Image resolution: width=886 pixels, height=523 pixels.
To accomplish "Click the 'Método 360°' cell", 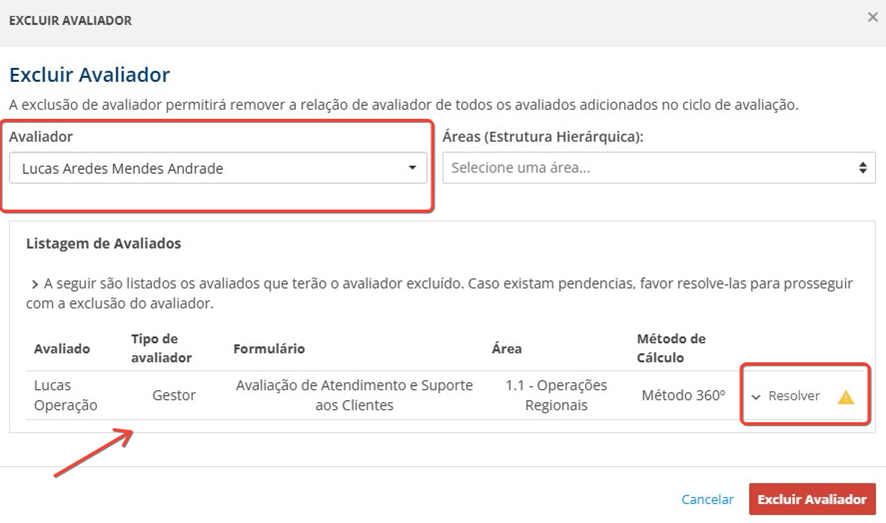I will (683, 395).
